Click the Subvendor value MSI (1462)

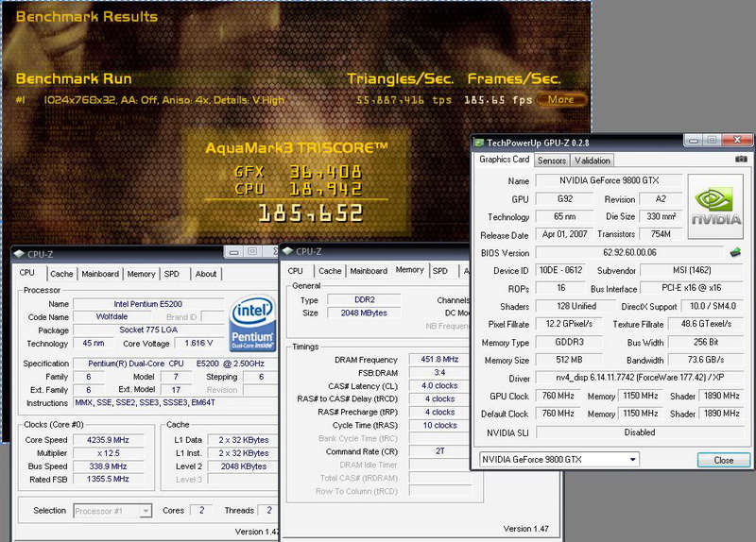(x=692, y=270)
